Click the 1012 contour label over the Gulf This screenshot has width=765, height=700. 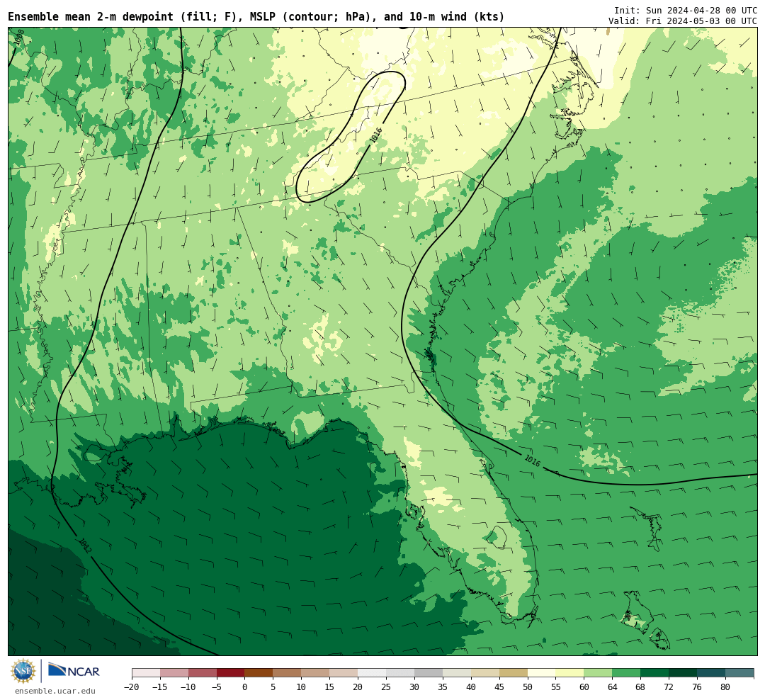coord(84,546)
